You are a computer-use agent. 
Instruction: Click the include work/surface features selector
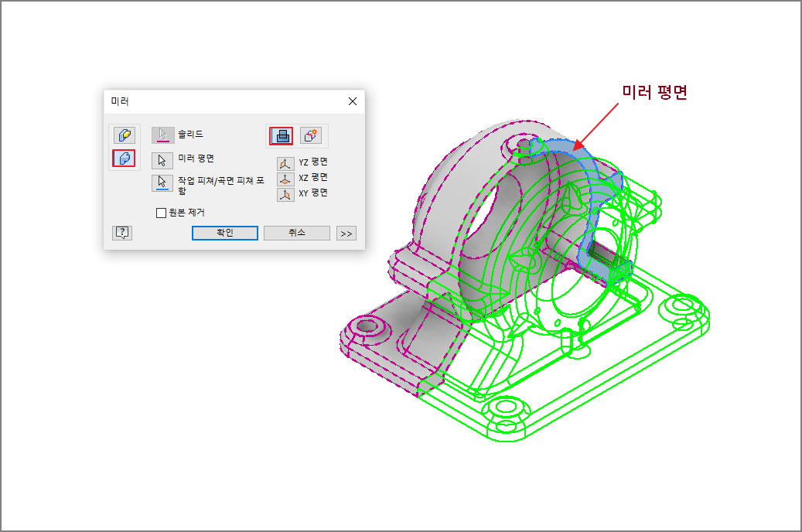[x=162, y=182]
